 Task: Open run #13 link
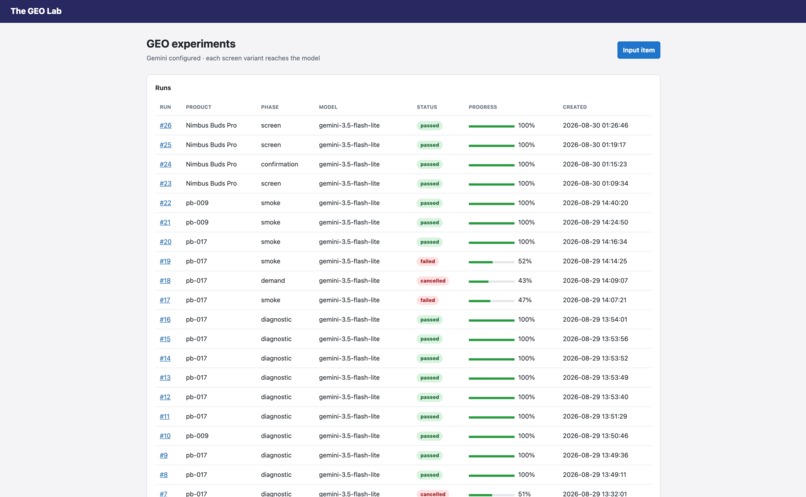tap(164, 378)
